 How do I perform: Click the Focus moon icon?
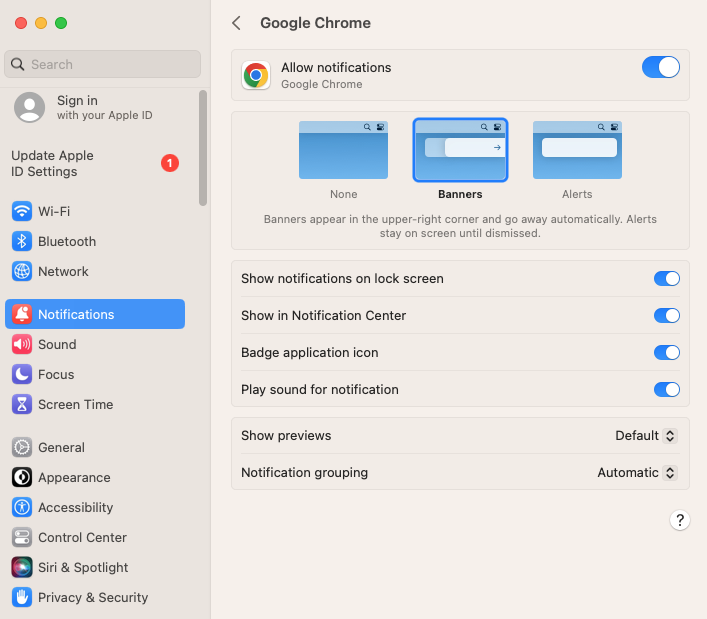click(22, 374)
